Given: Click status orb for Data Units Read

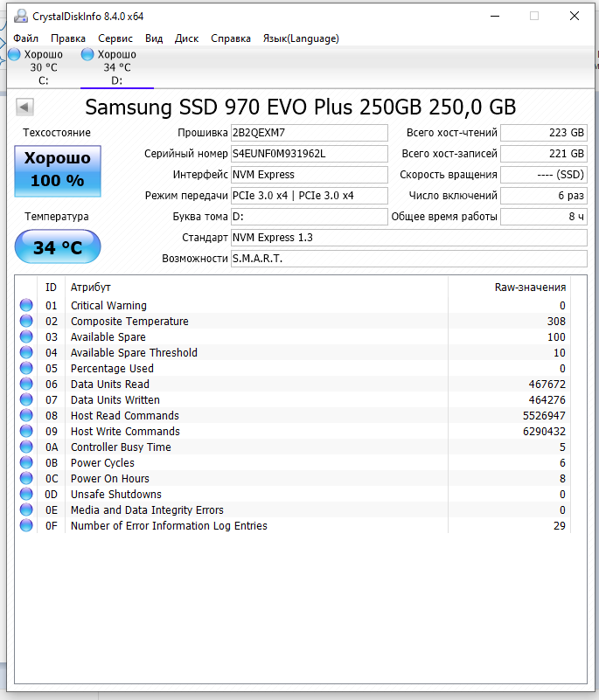Looking at the screenshot, I should click(26, 384).
